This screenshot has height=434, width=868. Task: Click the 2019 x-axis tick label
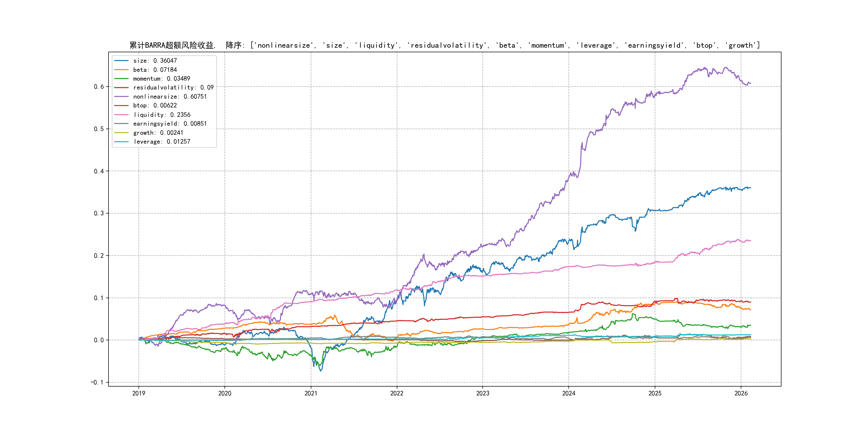coord(139,393)
